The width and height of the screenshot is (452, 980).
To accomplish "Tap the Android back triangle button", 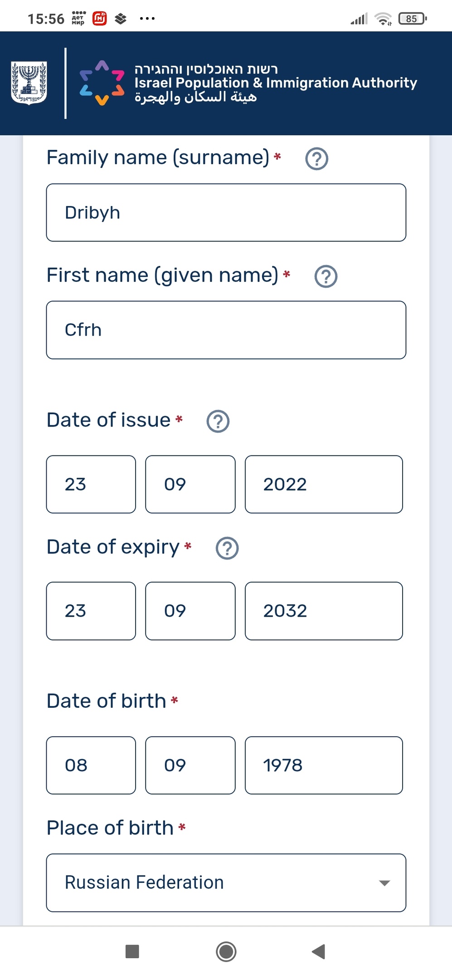I will click(x=319, y=951).
